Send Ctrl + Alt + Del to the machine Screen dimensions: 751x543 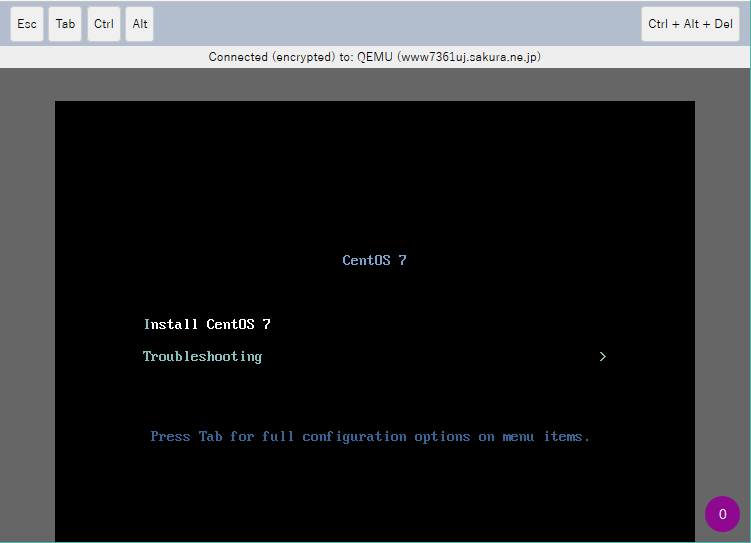tap(690, 24)
